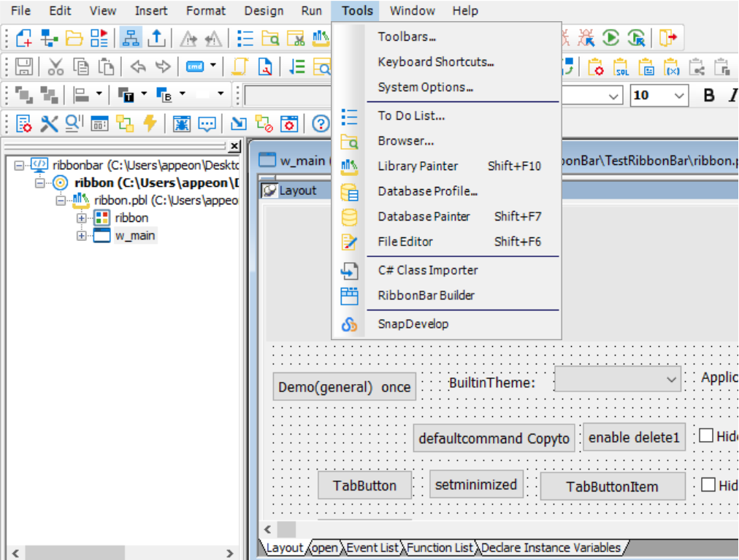This screenshot has width=739, height=560.
Task: Open the font size 10 dropdown
Action: pyautogui.click(x=679, y=96)
